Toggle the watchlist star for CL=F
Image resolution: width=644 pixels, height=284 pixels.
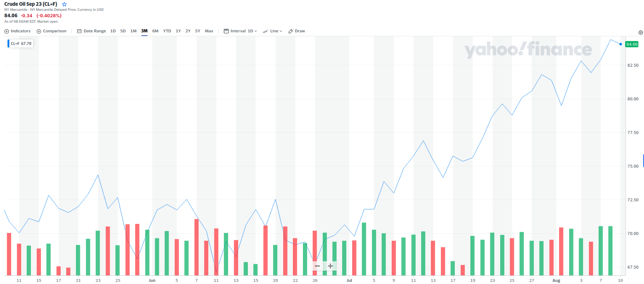pyautogui.click(x=64, y=4)
